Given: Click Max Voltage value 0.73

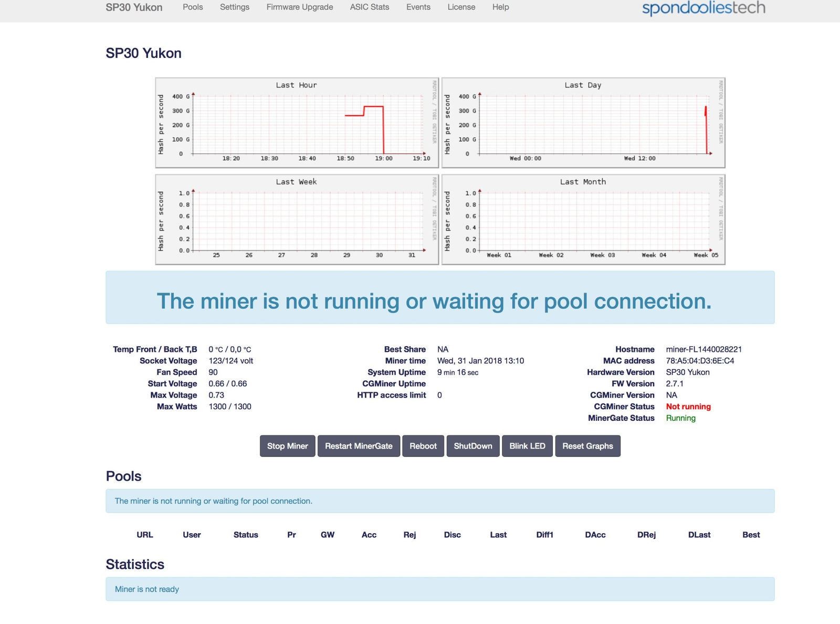Looking at the screenshot, I should (x=216, y=395).
